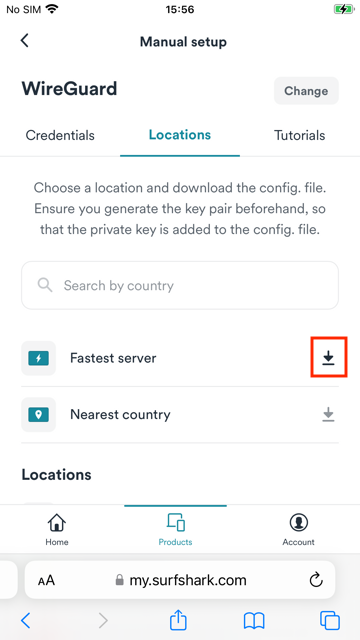
Task: Select the Locations tab
Action: coord(180,135)
